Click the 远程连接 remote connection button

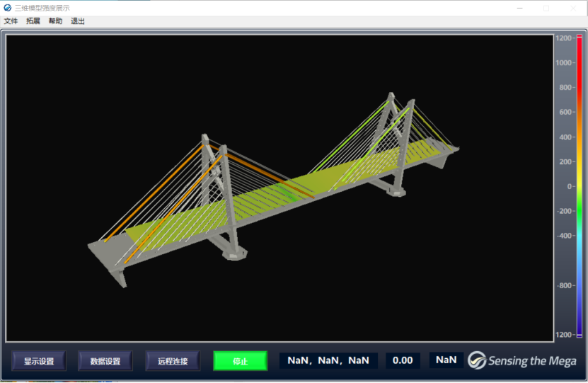click(173, 361)
